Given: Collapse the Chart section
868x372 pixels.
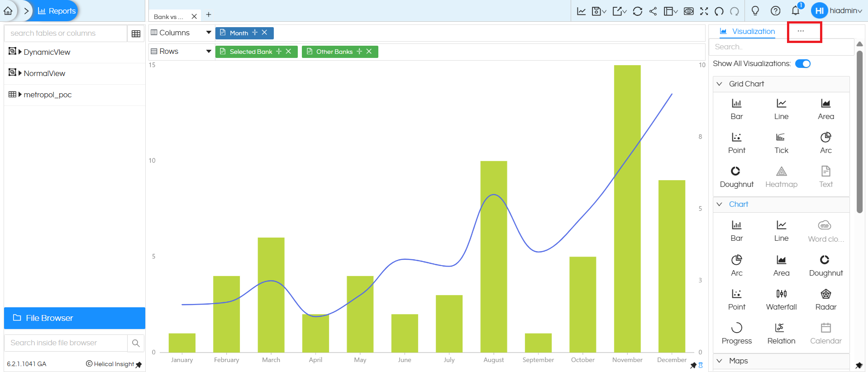Looking at the screenshot, I should [x=720, y=204].
